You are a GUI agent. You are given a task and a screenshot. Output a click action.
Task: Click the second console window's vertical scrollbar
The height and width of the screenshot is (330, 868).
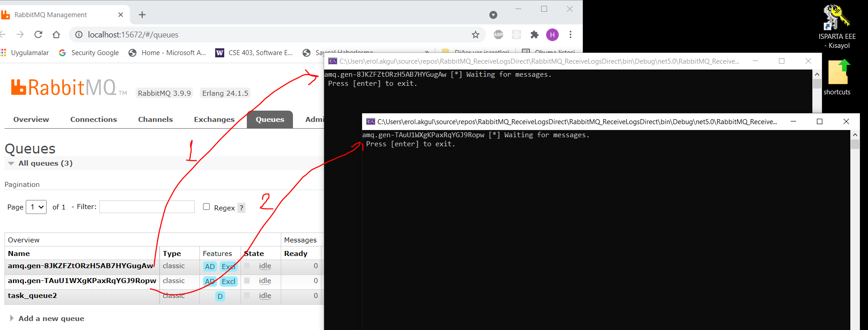pos(854,226)
